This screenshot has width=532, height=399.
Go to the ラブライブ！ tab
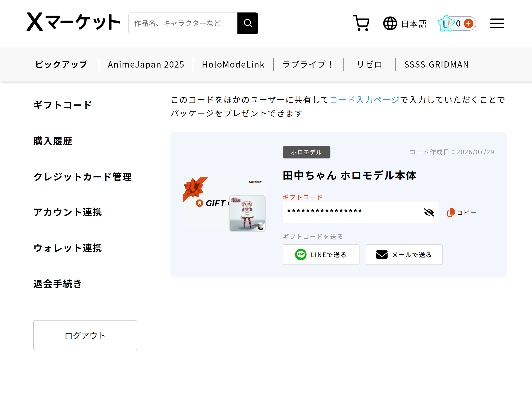pos(308,64)
